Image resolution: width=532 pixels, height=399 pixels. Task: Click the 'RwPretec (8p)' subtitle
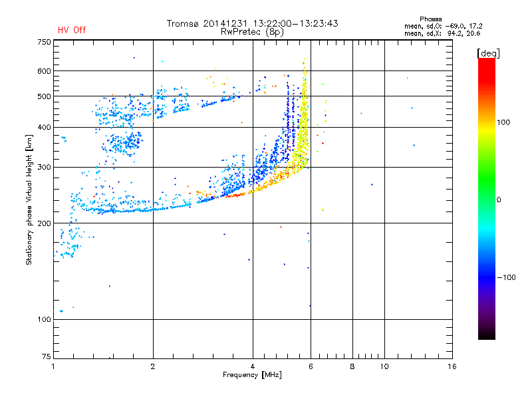[252, 32]
